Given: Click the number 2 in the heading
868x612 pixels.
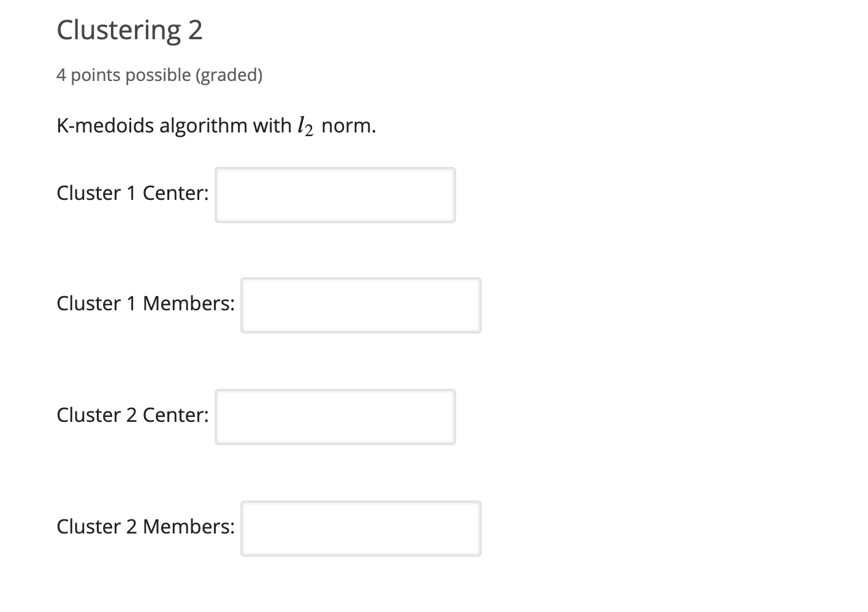Looking at the screenshot, I should coord(196,30).
